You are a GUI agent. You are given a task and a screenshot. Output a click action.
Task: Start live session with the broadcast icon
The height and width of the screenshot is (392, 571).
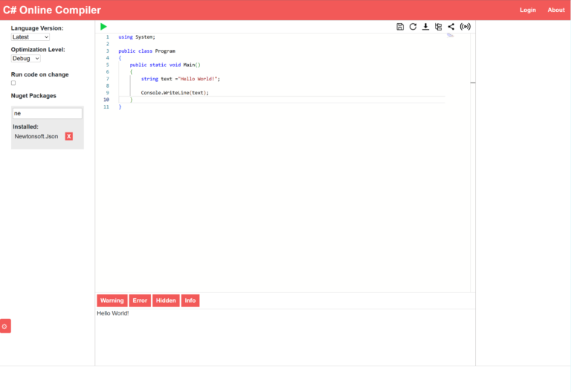[x=465, y=27]
